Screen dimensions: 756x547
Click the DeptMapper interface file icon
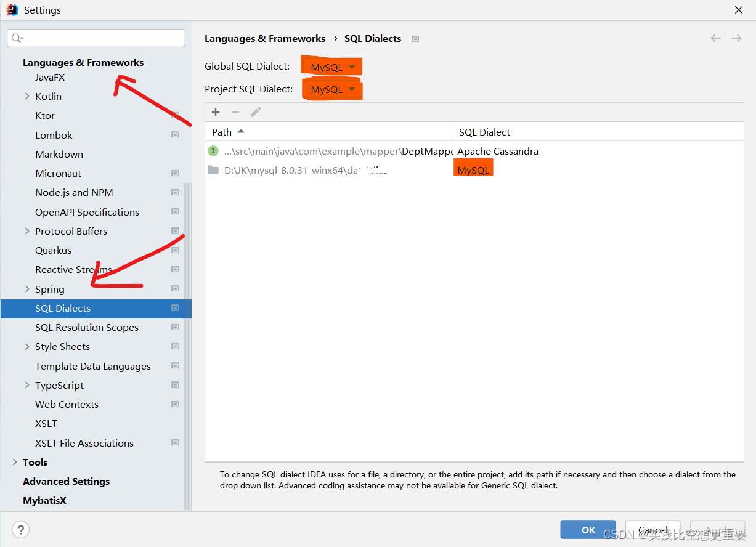tap(213, 151)
